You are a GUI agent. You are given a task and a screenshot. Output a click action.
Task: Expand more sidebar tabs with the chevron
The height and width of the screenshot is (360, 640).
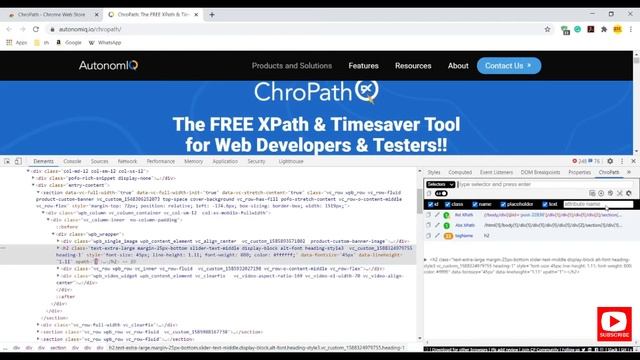click(629, 172)
